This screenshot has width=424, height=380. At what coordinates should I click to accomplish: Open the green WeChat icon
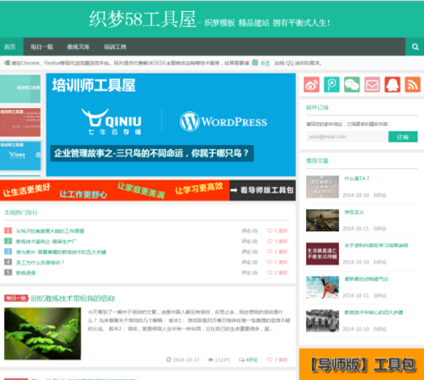click(352, 84)
